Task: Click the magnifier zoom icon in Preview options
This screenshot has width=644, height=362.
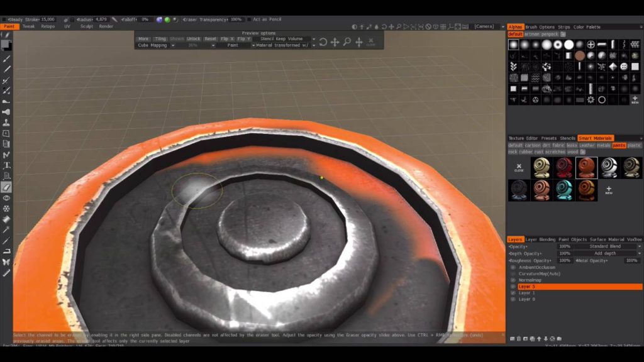Action: pyautogui.click(x=347, y=42)
